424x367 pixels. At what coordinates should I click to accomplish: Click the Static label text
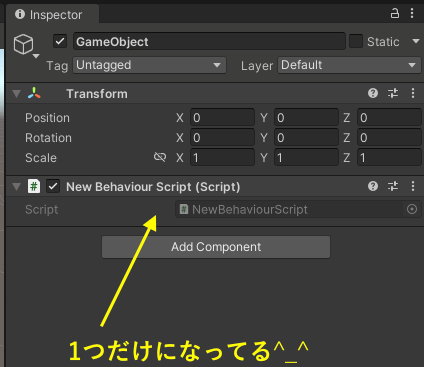point(383,42)
